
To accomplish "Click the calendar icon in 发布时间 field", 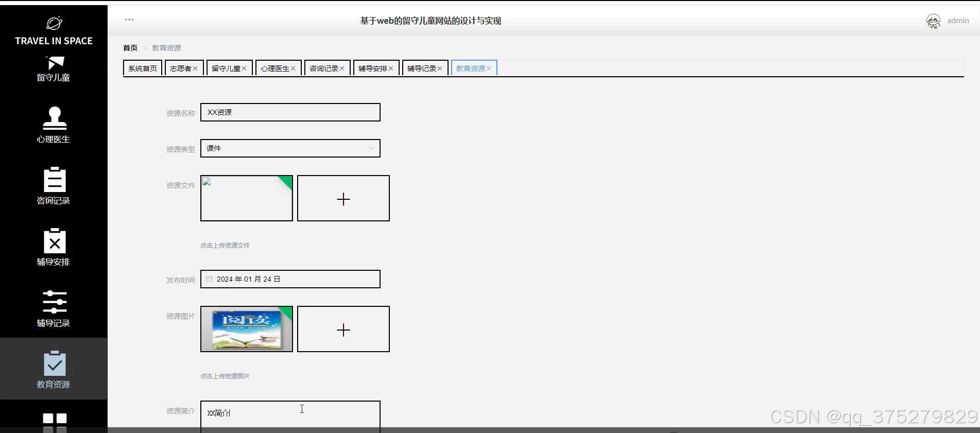I will point(209,279).
